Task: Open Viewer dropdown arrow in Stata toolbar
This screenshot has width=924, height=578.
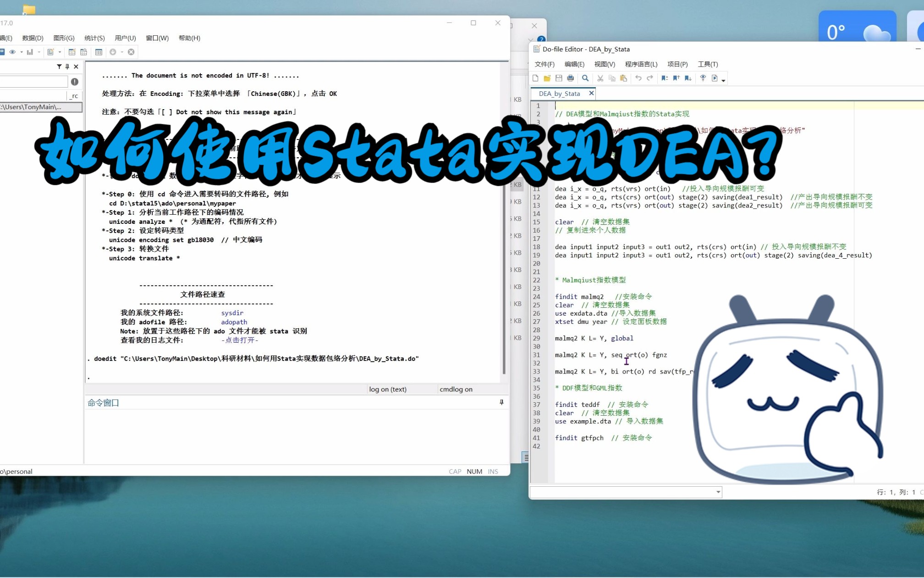Action: [22, 52]
